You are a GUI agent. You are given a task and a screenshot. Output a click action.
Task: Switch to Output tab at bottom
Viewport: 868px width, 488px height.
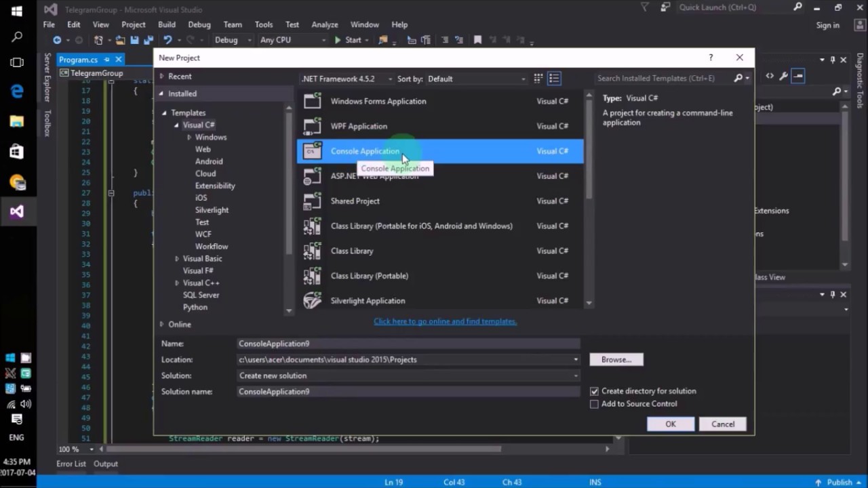[106, 464]
